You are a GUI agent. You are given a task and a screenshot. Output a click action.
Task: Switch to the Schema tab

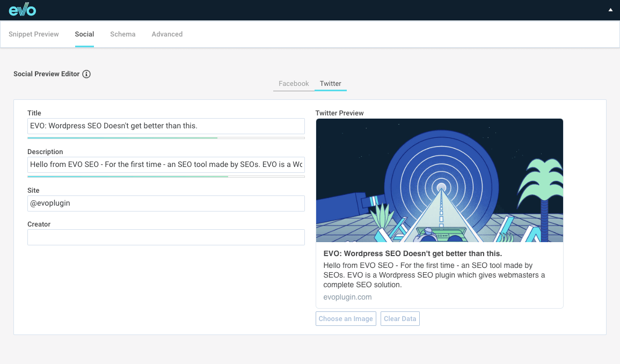pos(122,34)
